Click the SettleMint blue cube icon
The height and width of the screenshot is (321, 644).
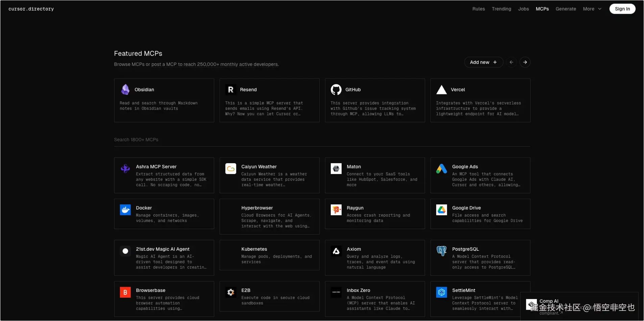click(442, 292)
